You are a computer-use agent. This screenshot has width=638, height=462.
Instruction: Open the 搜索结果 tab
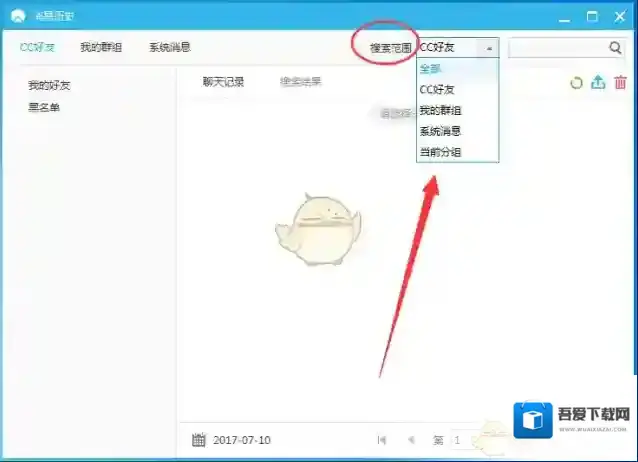(x=301, y=82)
